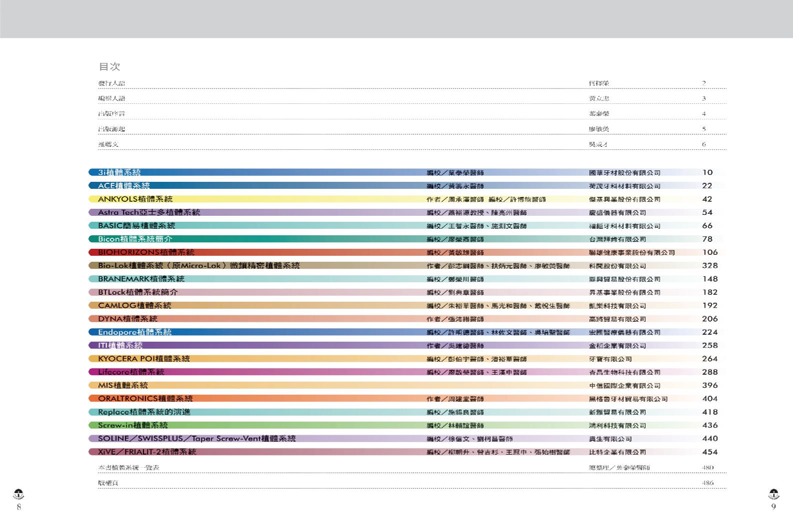
Task: Select XiVE／FRIALIT-2植體系統 title
Action: click(147, 452)
